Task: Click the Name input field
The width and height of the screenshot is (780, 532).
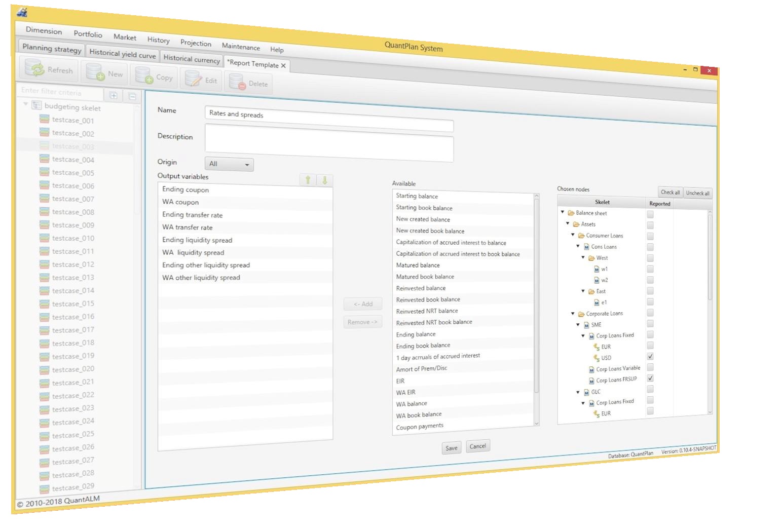Action: (x=329, y=119)
